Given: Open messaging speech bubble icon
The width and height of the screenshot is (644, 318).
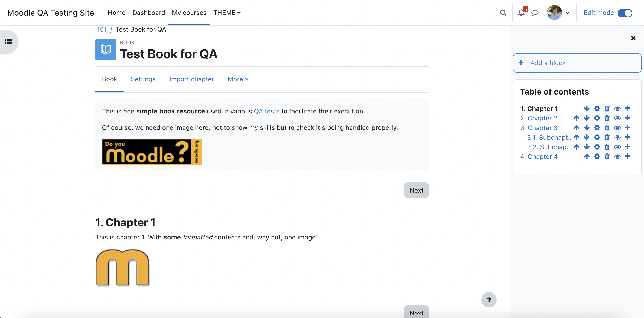Looking at the screenshot, I should click(535, 13).
